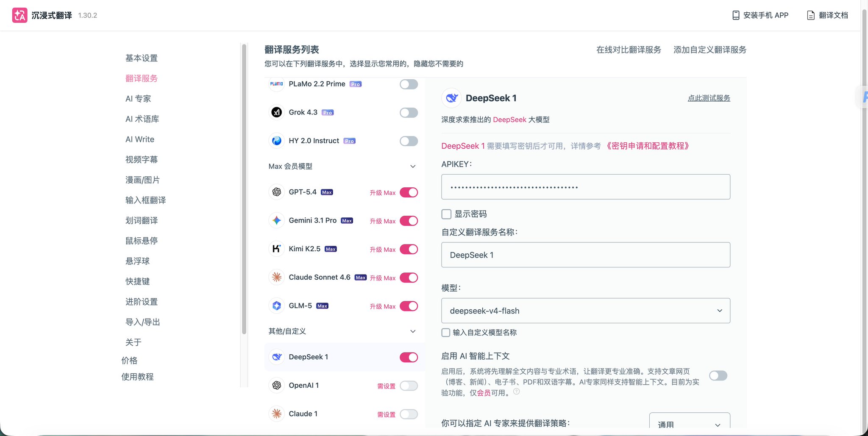Click the APIKEY input field

click(x=586, y=187)
